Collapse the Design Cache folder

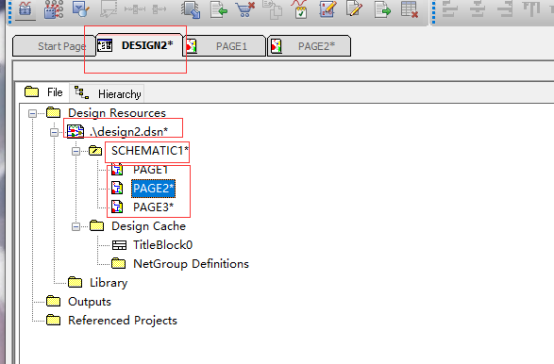tap(76, 227)
